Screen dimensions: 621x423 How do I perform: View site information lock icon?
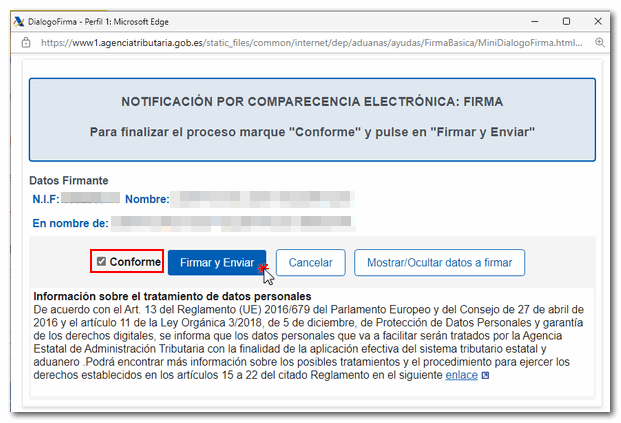(x=27, y=43)
